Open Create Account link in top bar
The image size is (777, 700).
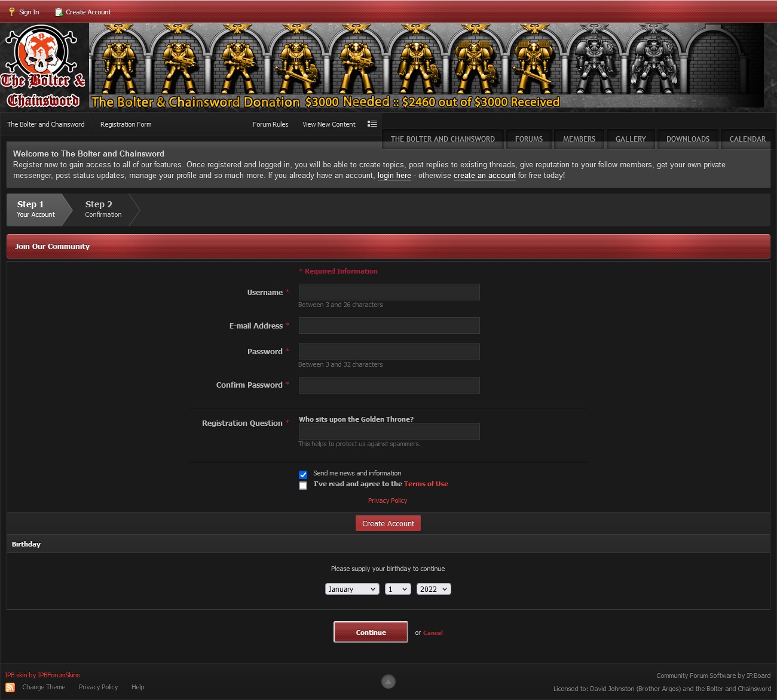[x=88, y=12]
